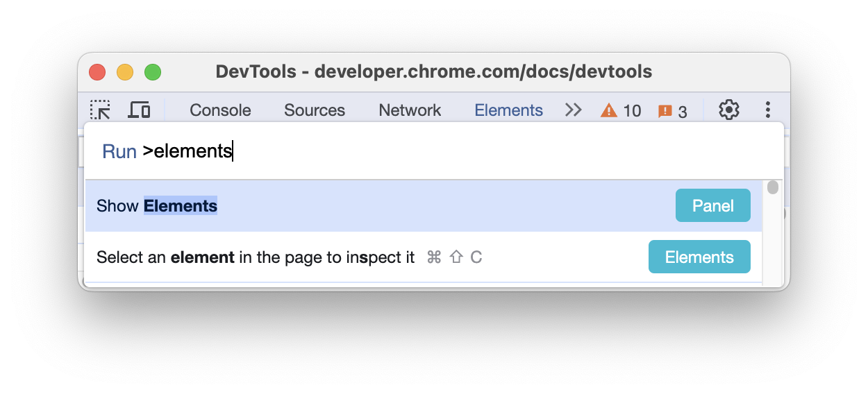The height and width of the screenshot is (394, 868).
Task: Select the Elements tab
Action: (x=508, y=110)
